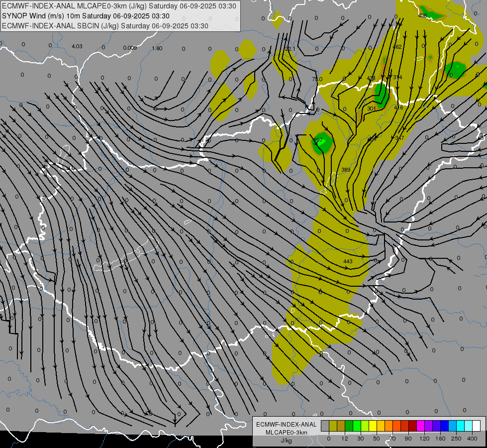Select the white legend swatch at 400

[x=477, y=426]
